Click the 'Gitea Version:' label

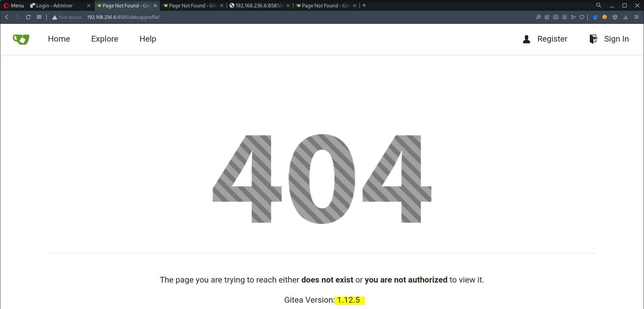[x=309, y=300]
